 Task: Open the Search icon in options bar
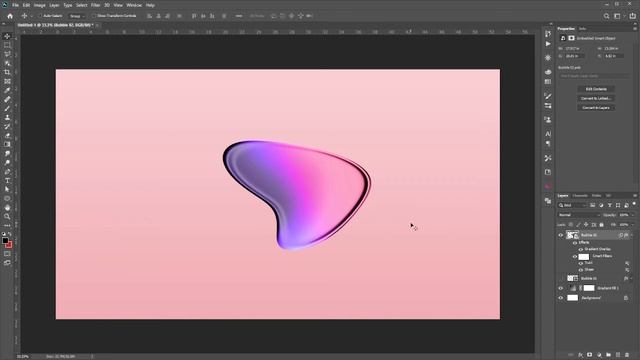tap(607, 16)
